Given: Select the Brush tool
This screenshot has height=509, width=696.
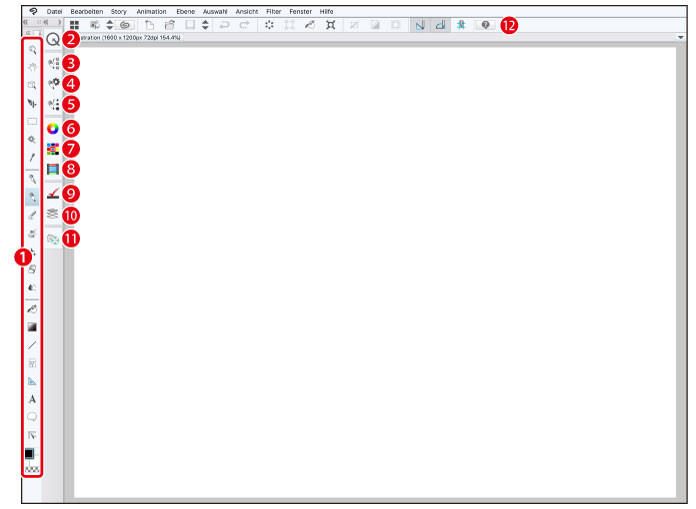Looking at the screenshot, I should tap(32, 215).
